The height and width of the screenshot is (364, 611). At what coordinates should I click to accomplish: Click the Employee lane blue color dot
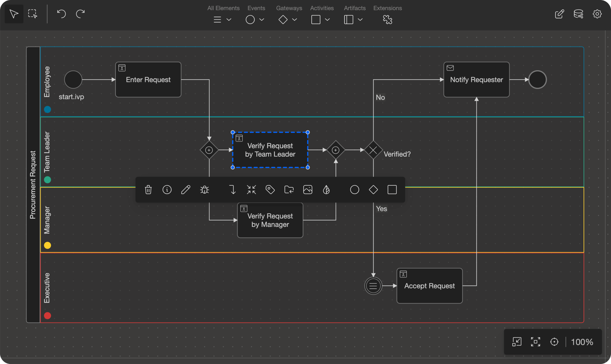48,109
